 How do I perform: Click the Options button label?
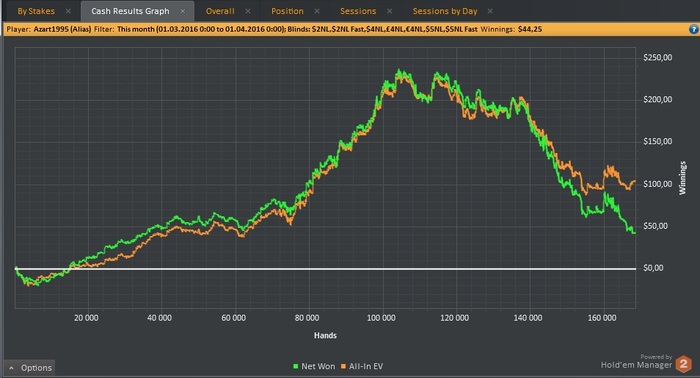pos(37,368)
